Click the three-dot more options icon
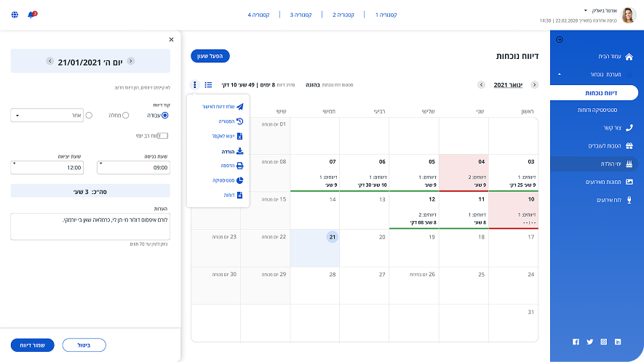Image resolution: width=644 pixels, height=362 pixels. 195,85
